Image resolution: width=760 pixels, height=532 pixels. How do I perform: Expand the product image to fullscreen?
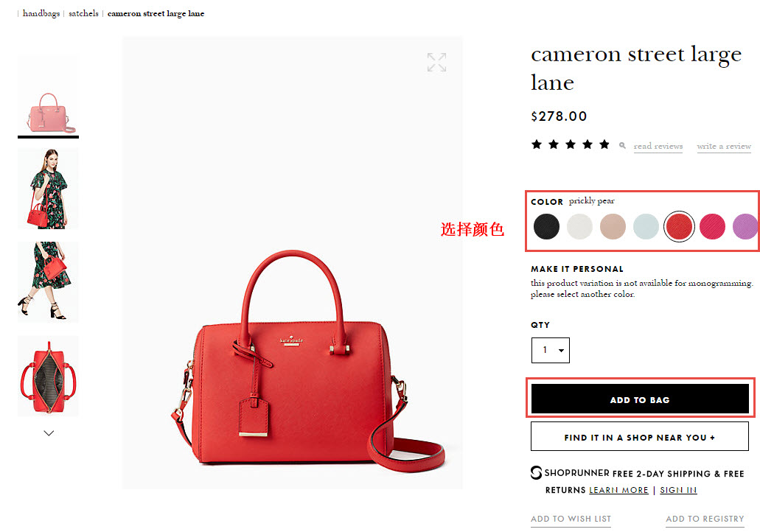point(436,63)
